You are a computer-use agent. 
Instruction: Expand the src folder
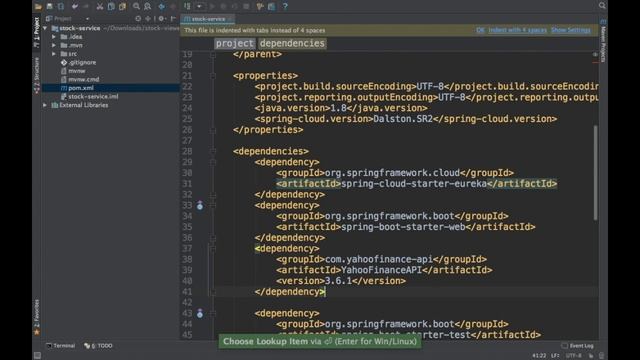(54, 54)
